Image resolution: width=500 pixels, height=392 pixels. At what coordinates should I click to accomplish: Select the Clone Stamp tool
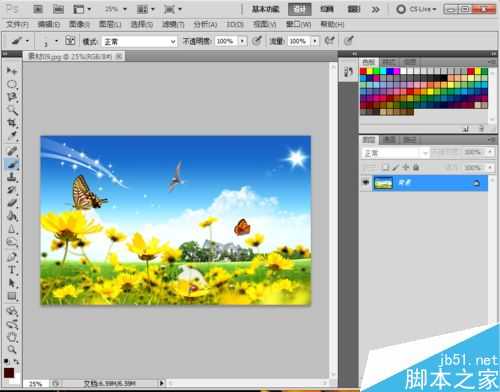(x=12, y=177)
